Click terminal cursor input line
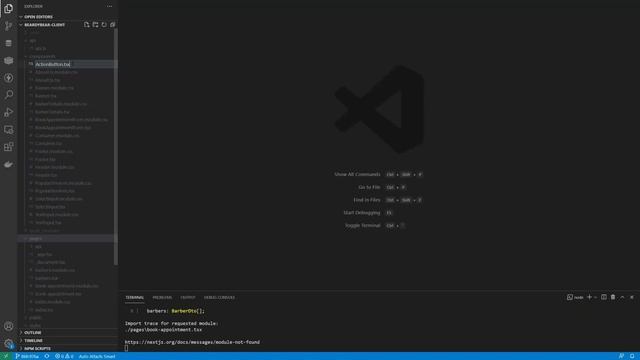Image resolution: width=640 pixels, height=360 pixels. [x=126, y=348]
